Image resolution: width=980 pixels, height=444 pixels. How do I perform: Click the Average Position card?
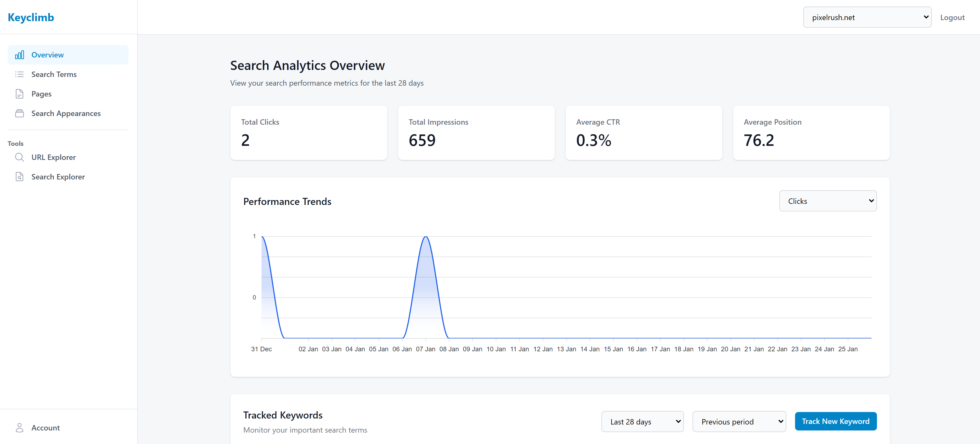pyautogui.click(x=811, y=133)
